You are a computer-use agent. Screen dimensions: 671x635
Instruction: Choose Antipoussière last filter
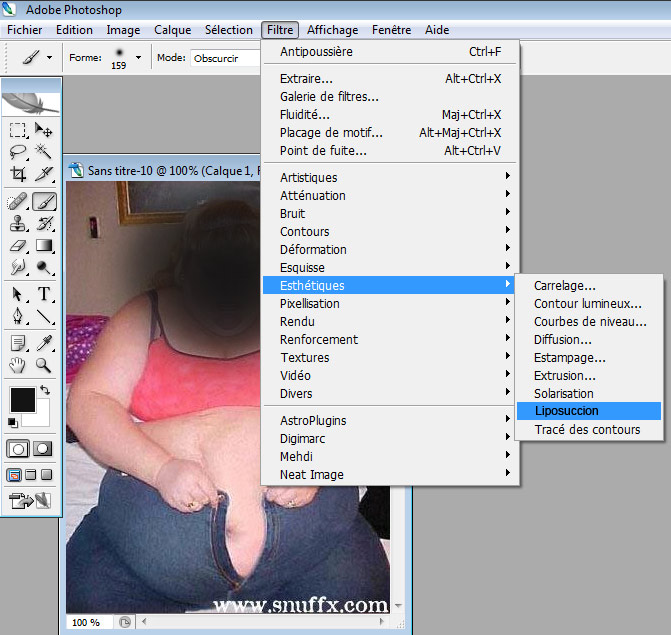tap(389, 51)
